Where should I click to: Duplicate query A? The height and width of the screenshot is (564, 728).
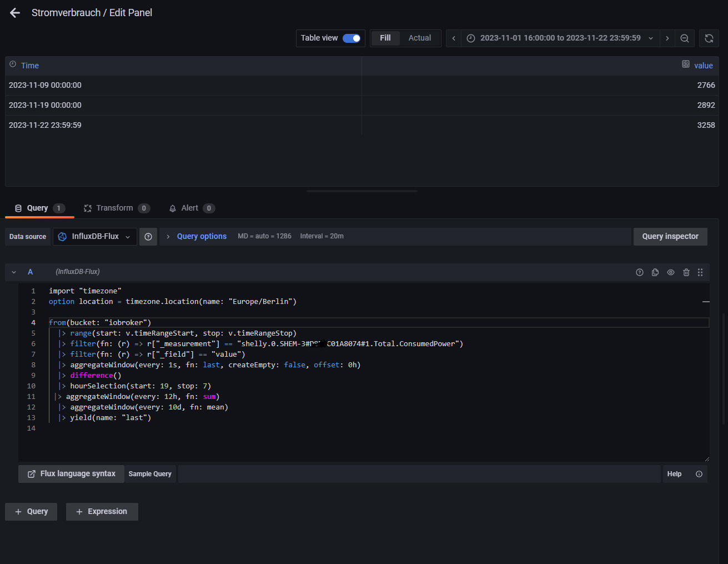point(655,272)
